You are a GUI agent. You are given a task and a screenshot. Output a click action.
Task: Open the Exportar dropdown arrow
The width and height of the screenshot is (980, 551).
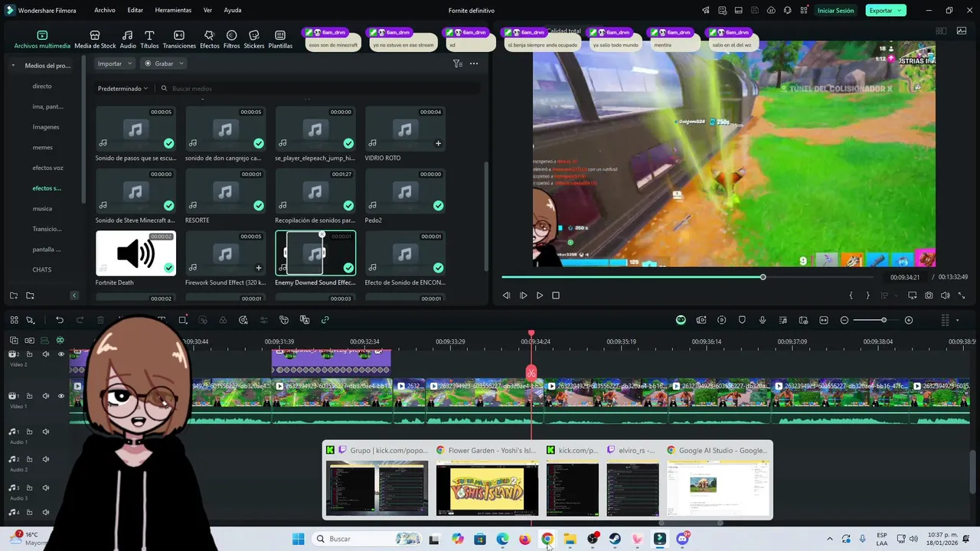pos(900,11)
